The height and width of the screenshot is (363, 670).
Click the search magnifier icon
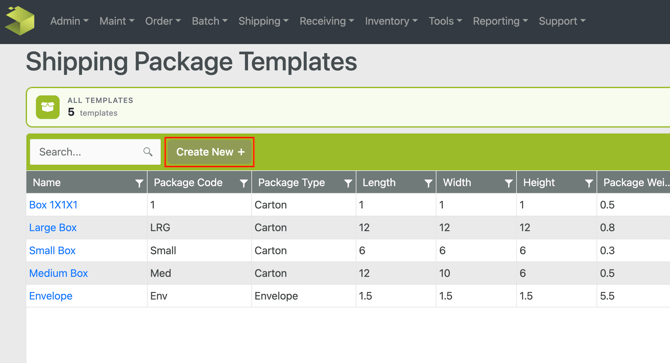[x=148, y=152]
